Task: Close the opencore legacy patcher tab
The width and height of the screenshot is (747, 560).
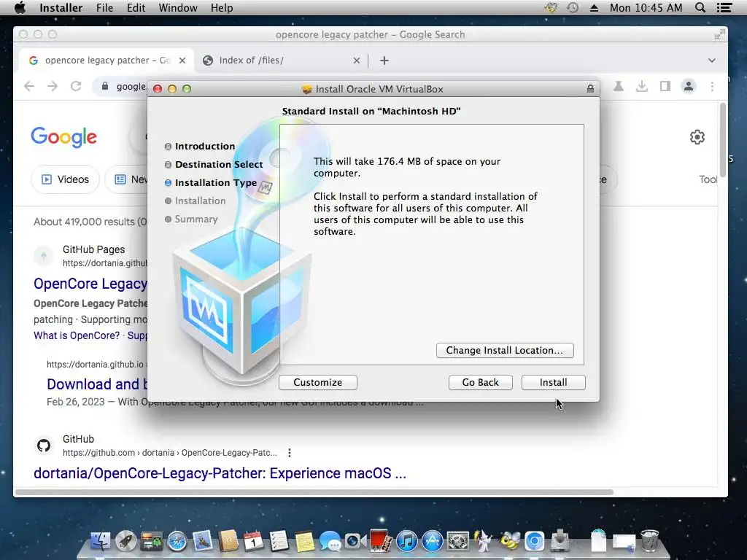Action: point(182,61)
